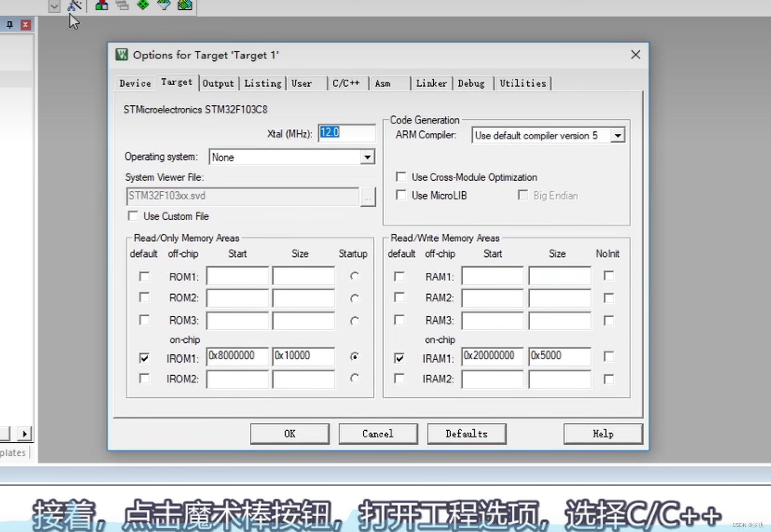Click the IRAM1 Size field 0x5000
The image size is (771, 532).
(560, 356)
